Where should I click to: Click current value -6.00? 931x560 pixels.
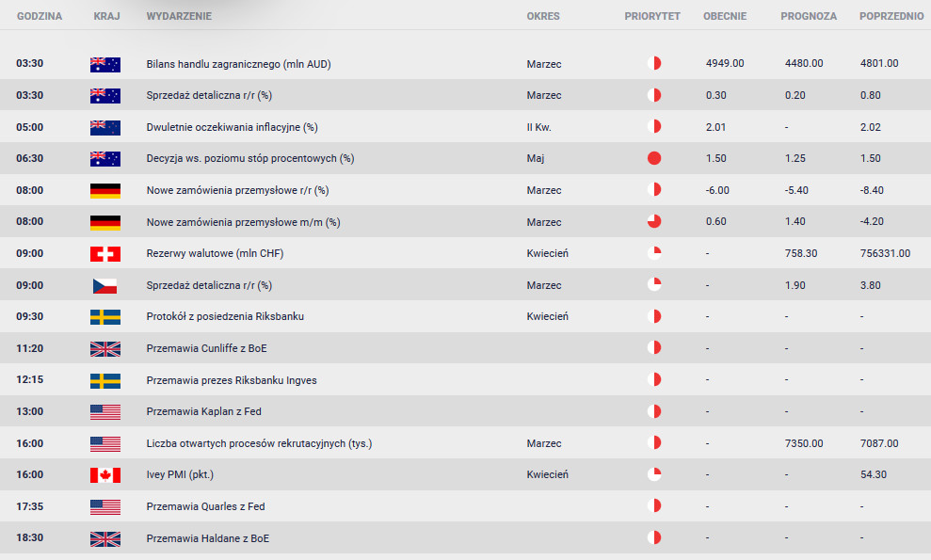(717, 191)
